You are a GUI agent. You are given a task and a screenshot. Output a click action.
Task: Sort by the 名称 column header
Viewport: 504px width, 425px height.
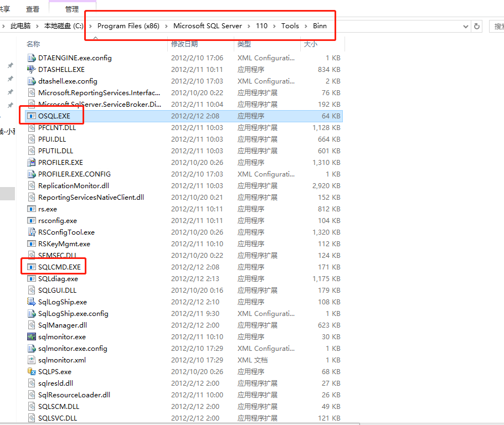(x=33, y=44)
